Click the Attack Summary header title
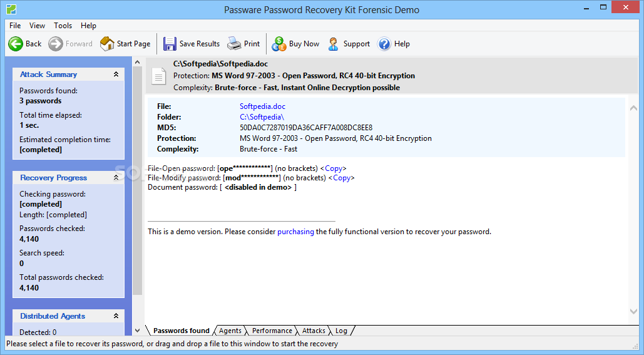This screenshot has height=355, width=644. (48, 75)
